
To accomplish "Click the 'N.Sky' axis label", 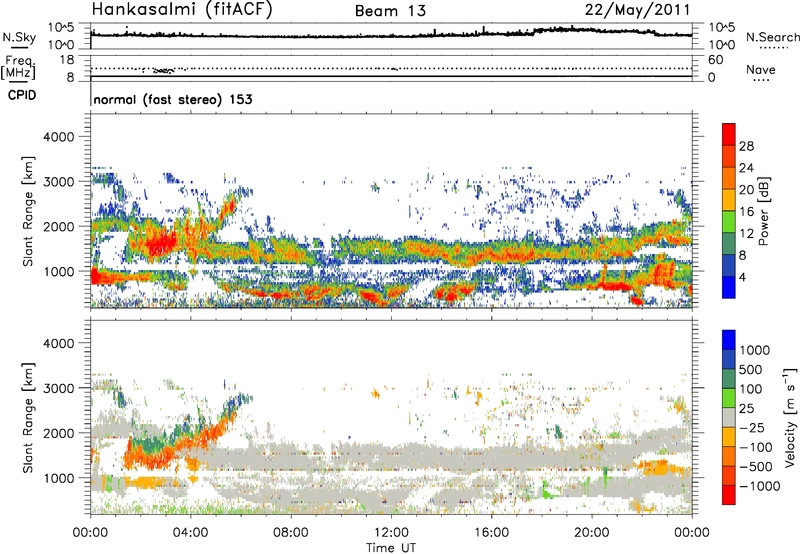I will (x=19, y=37).
